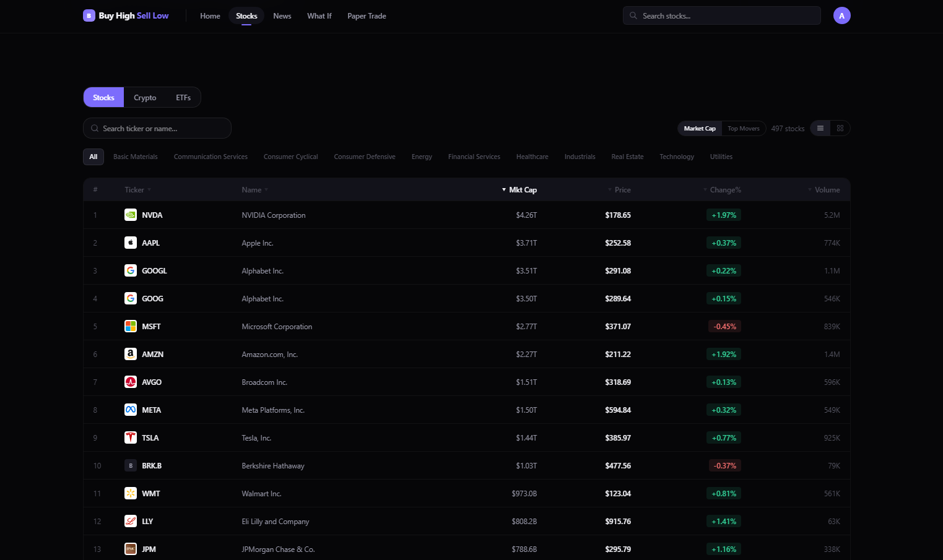Click the JPMorgan logo icon for JPM

point(131,549)
